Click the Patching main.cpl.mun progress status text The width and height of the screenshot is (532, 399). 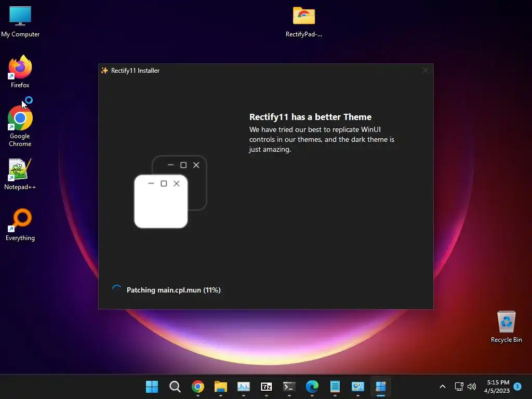174,290
